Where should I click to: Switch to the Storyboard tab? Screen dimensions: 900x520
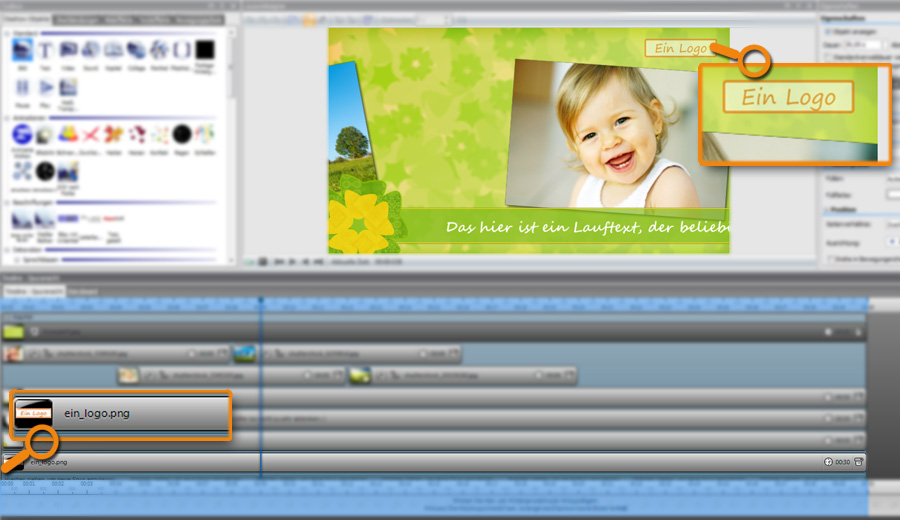point(83,291)
